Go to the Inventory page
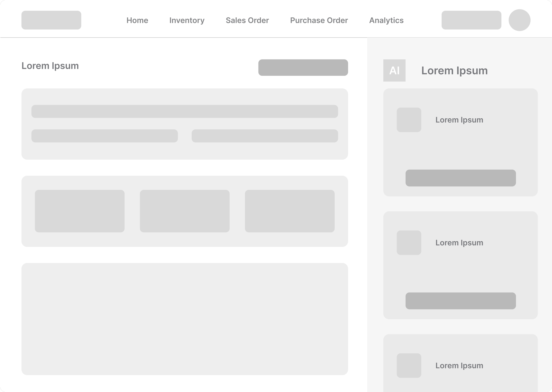 click(187, 20)
